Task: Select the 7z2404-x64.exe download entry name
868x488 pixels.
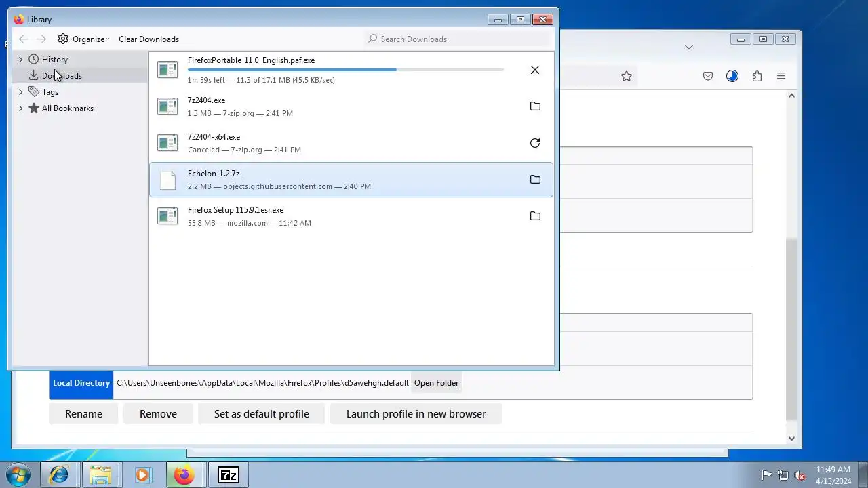Action: point(214,137)
